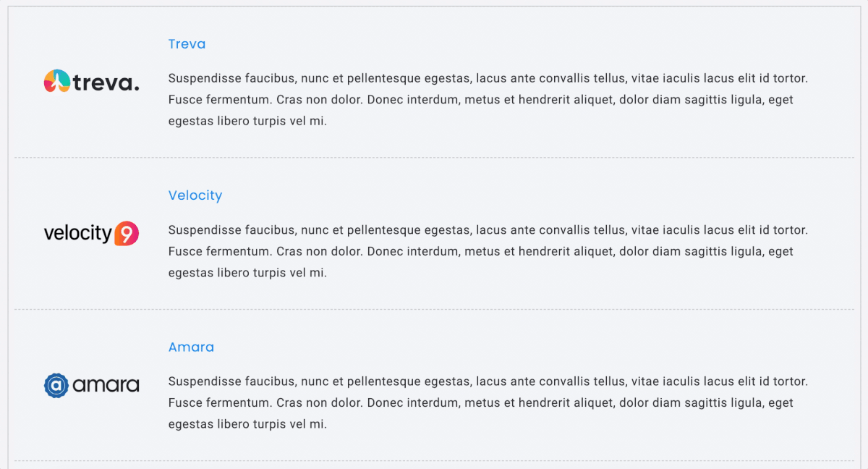Click the black "treva." wordmark text
The image size is (868, 469).
click(x=106, y=83)
